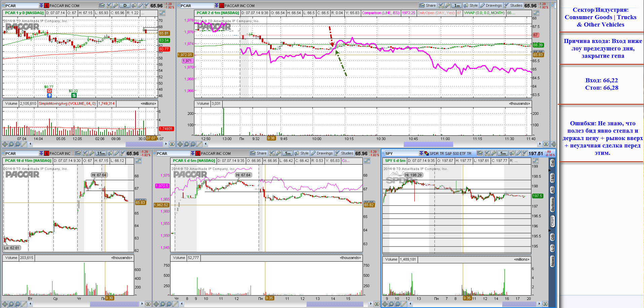Open DB sidebar tab
644x308 pixels.
[x=552, y=237]
